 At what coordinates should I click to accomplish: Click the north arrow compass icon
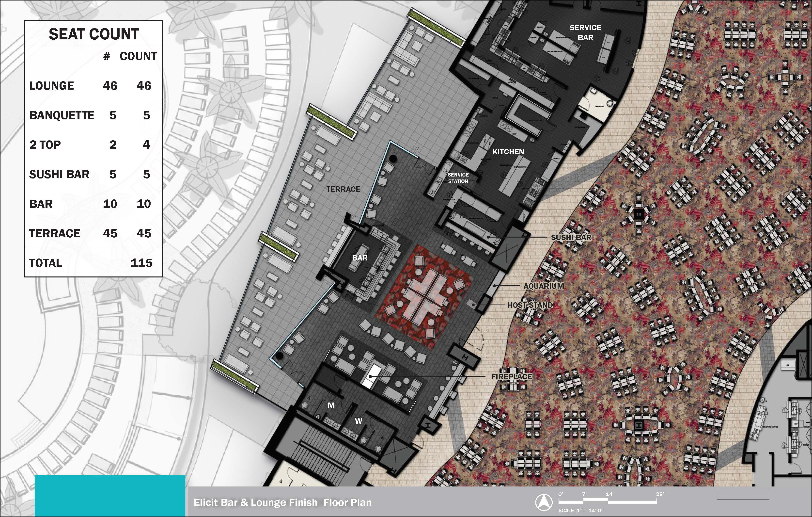click(x=544, y=502)
